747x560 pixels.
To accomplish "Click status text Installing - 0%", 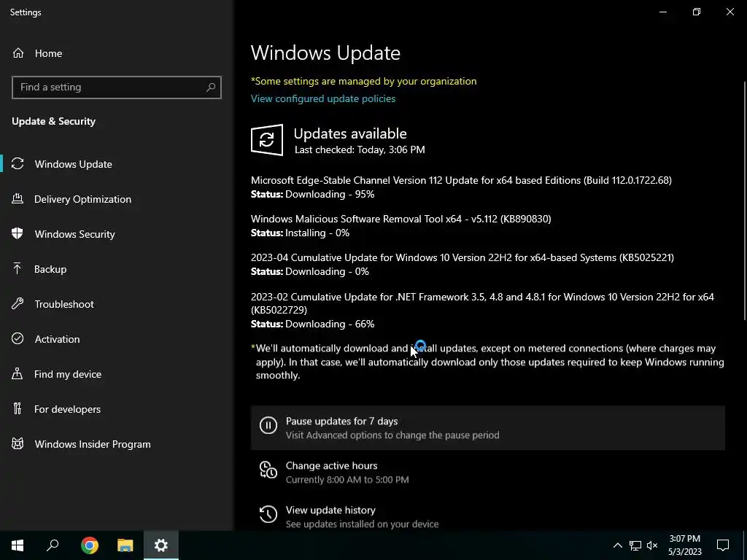I will click(x=317, y=233).
